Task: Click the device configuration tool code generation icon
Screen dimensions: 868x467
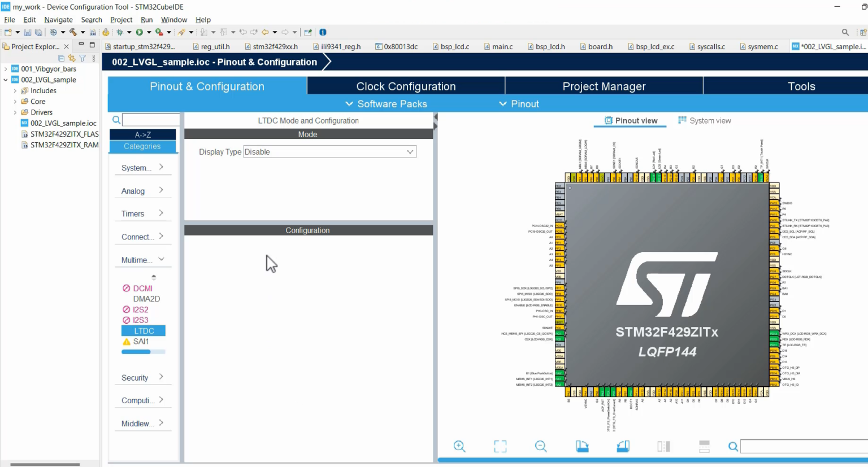Action: (106, 33)
